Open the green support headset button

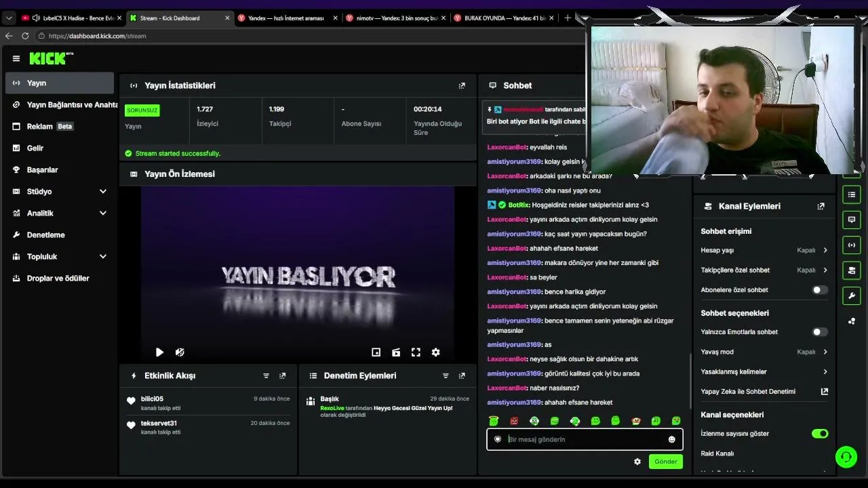coord(846,457)
